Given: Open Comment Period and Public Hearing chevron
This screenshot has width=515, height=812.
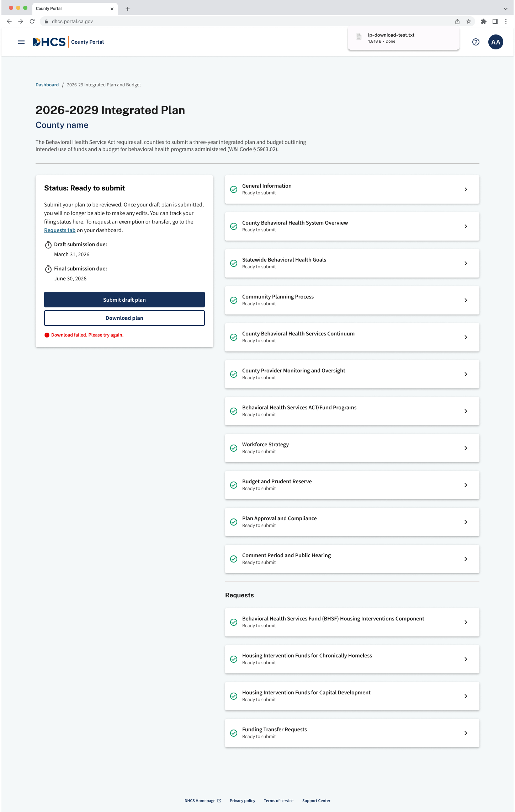Looking at the screenshot, I should pyautogui.click(x=466, y=559).
